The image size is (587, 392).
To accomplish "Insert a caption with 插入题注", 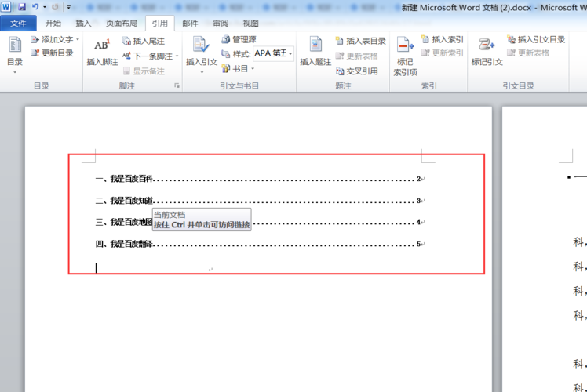I will (x=315, y=52).
